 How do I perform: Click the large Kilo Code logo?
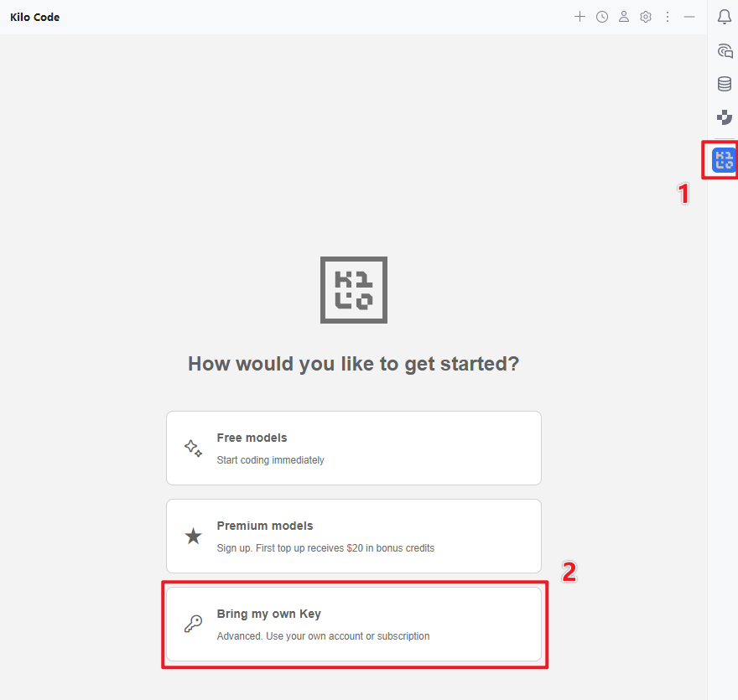(x=354, y=289)
